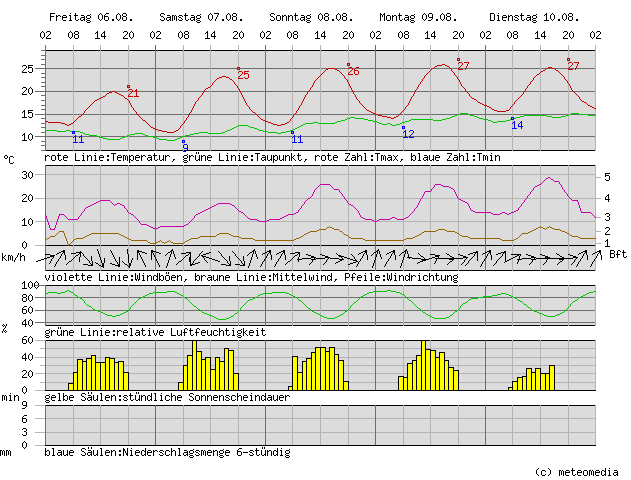This screenshot has width=631, height=480.
Task: Open the (c) meteomedia copyright link
Action: point(577,472)
